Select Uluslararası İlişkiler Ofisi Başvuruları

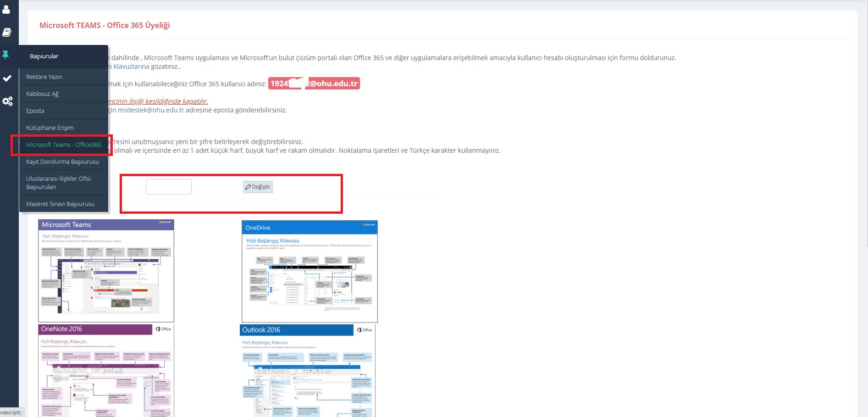pos(64,183)
